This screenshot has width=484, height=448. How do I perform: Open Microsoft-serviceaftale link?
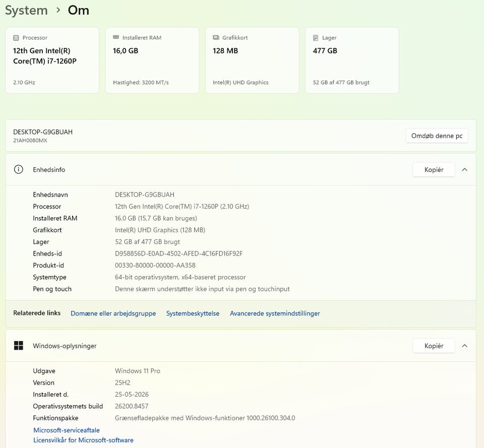click(x=67, y=430)
